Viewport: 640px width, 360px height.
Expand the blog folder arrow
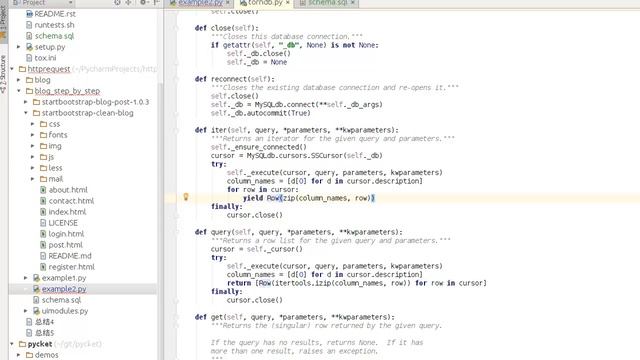coord(18,80)
